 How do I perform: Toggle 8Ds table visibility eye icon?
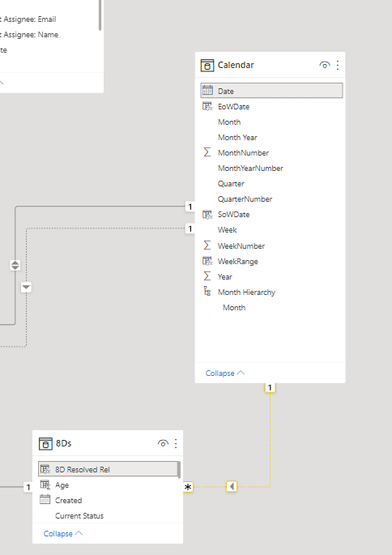pos(163,443)
